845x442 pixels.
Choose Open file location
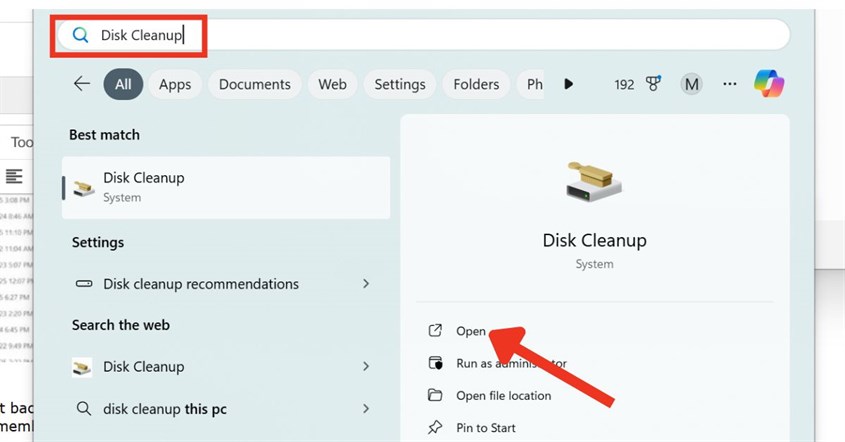point(503,396)
